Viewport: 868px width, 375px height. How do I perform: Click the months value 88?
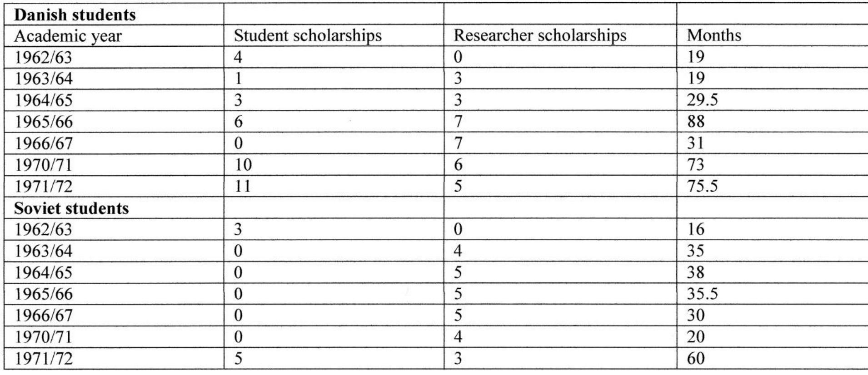[x=696, y=122]
